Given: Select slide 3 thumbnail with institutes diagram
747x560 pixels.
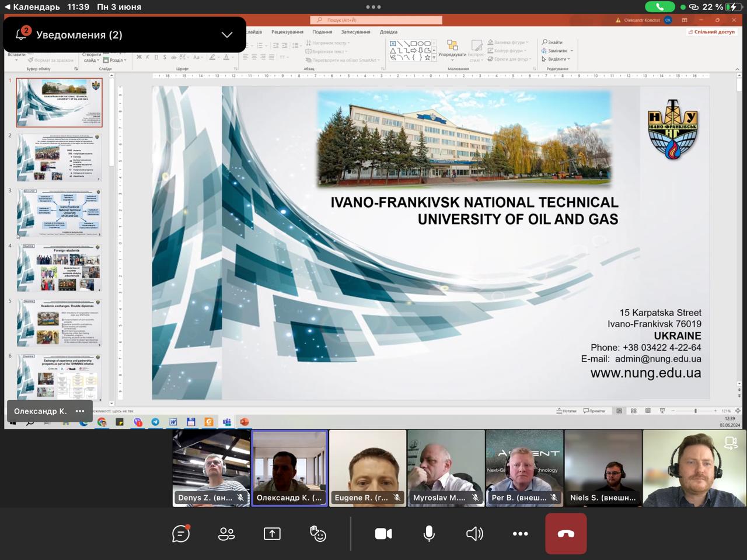Looking at the screenshot, I should click(x=59, y=212).
